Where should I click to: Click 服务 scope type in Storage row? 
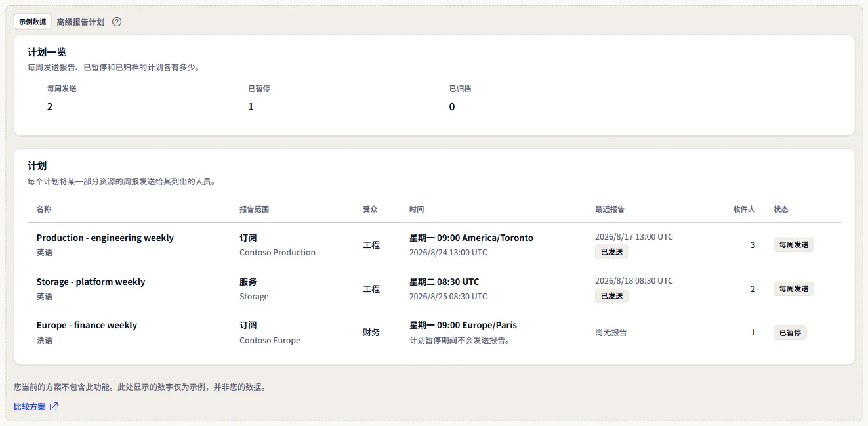point(248,282)
